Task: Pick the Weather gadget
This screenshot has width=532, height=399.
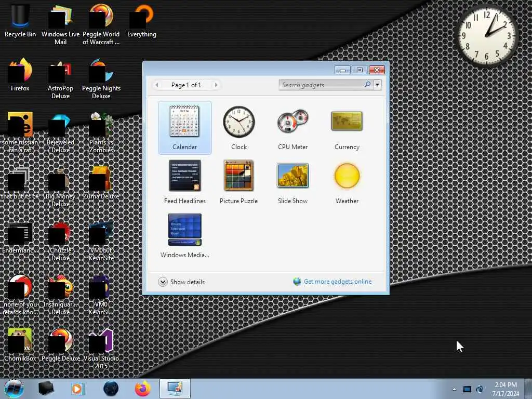Action: (x=347, y=181)
